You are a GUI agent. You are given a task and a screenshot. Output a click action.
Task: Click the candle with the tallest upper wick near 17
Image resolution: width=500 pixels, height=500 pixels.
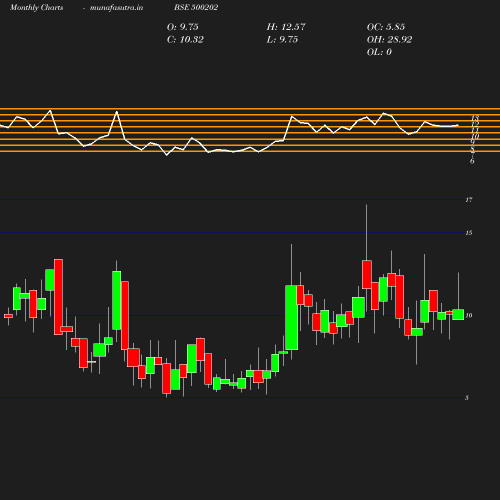[x=367, y=274]
